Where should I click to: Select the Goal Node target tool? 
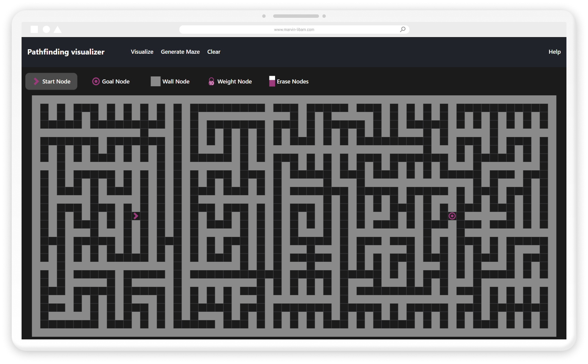click(x=111, y=81)
